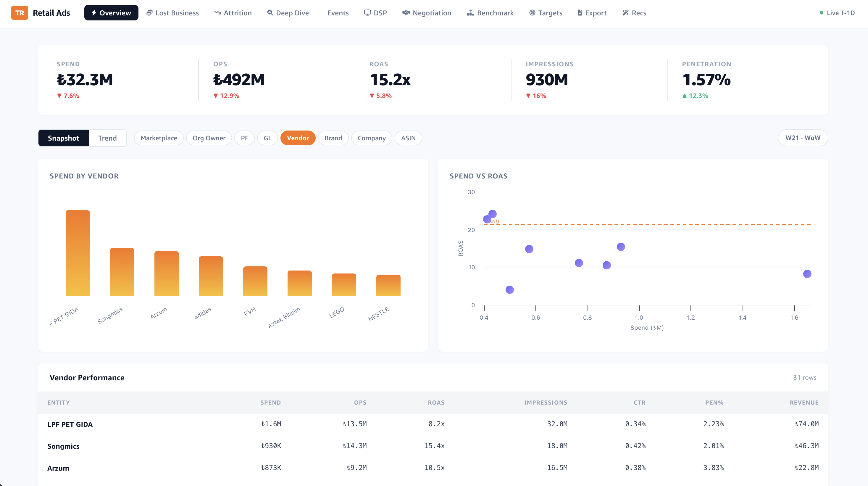Click the ₺32.3M spend KPI value
The width and height of the screenshot is (868, 486).
pyautogui.click(x=85, y=80)
